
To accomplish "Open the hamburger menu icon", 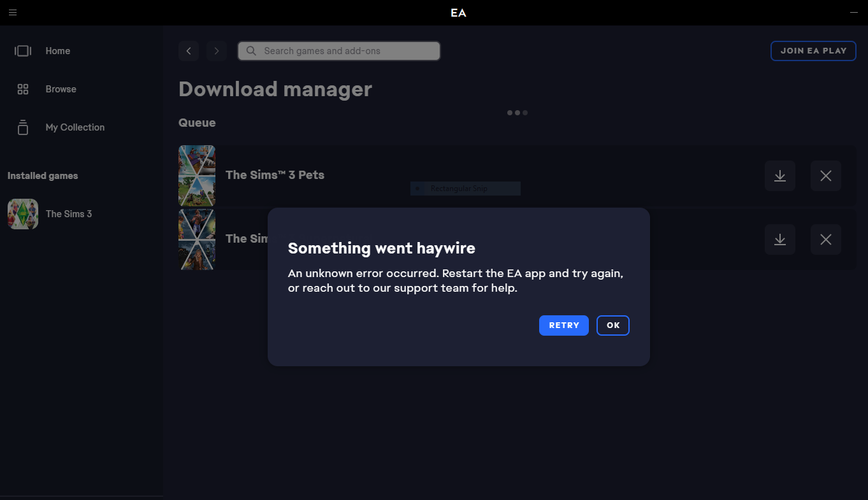I will coord(13,13).
